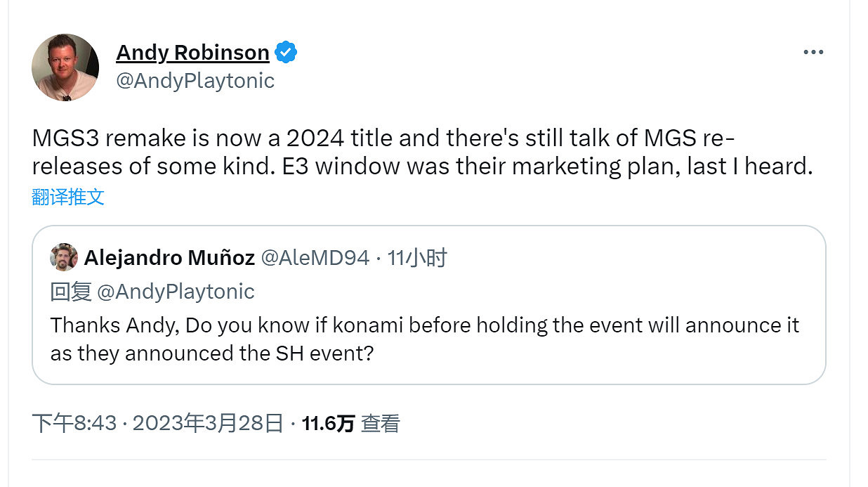Viewport: 868px width, 487px height.
Task: Open the @AndyPlaytonic handle below the name
Action: (x=195, y=81)
